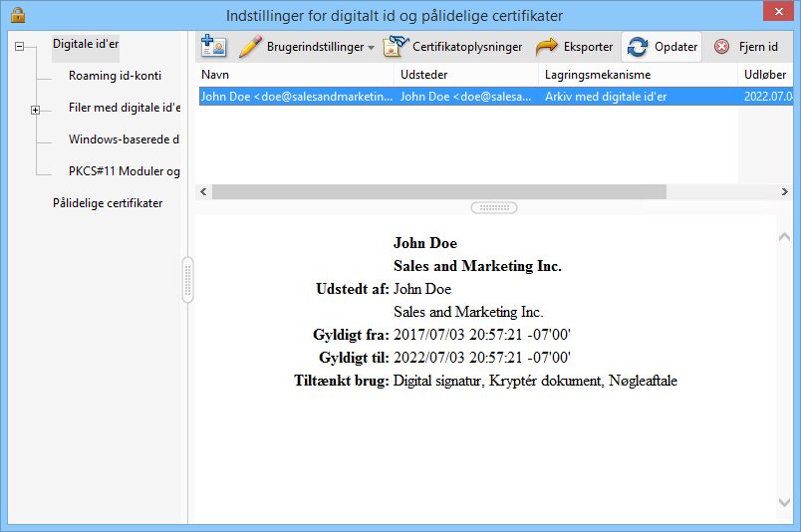The width and height of the screenshot is (801, 532).
Task: Select the John Doe row name cell
Action: (x=296, y=96)
